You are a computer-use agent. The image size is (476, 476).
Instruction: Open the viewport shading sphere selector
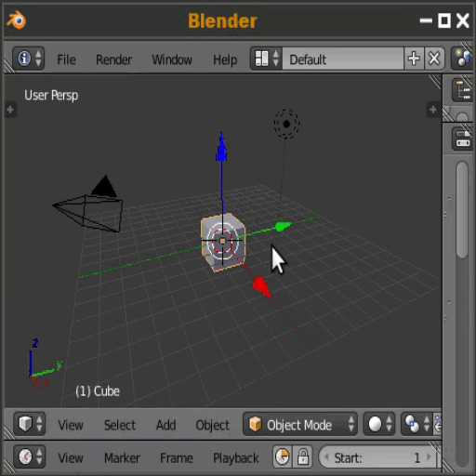pos(379,424)
